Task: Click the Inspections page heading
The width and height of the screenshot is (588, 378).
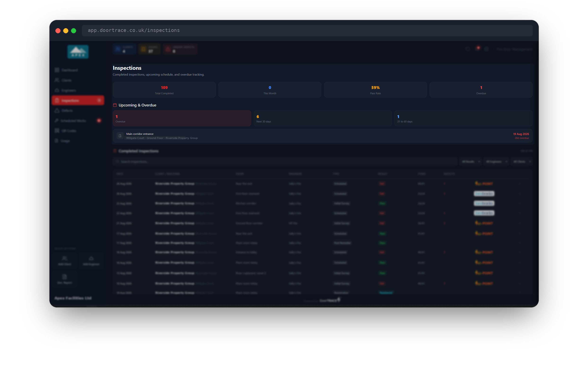Action: point(127,68)
